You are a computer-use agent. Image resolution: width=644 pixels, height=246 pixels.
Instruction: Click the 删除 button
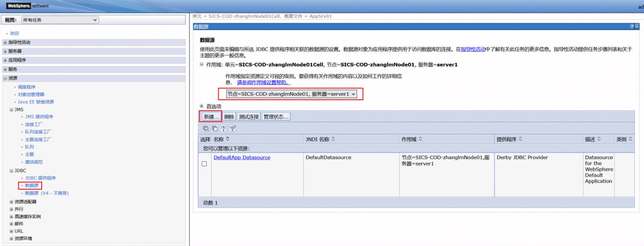coord(229,117)
